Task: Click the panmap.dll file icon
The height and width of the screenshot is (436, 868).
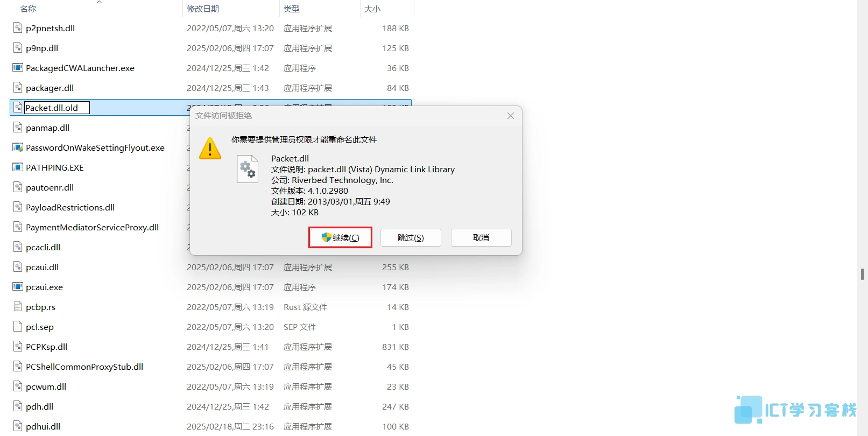Action: (x=18, y=128)
